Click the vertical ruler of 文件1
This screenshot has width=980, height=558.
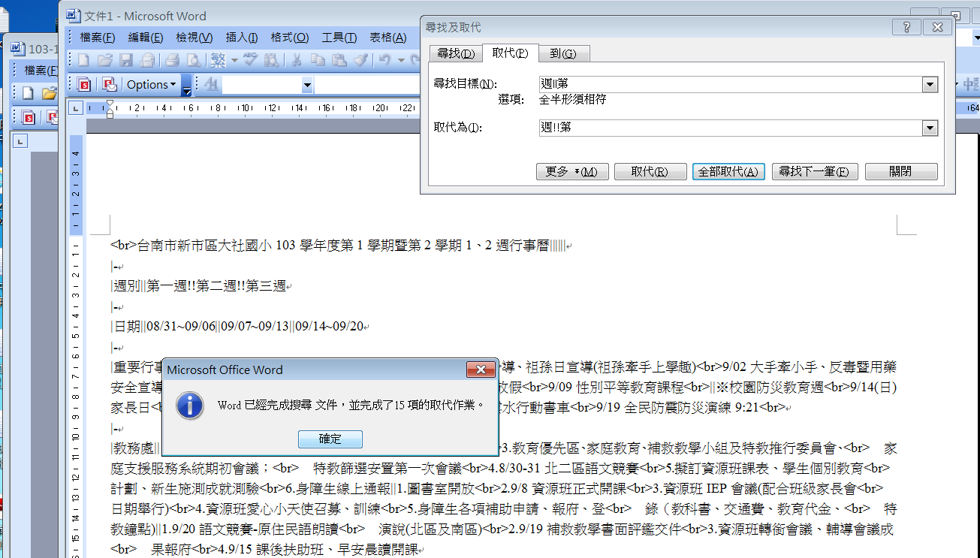(76, 345)
